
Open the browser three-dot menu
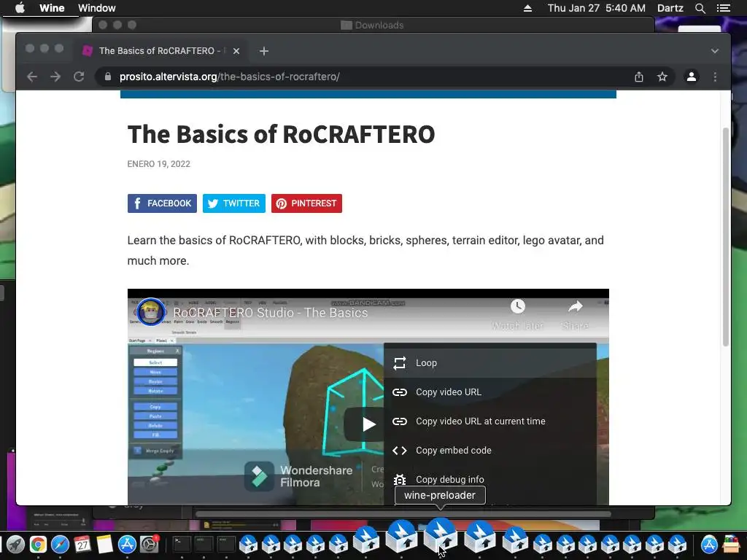(715, 77)
